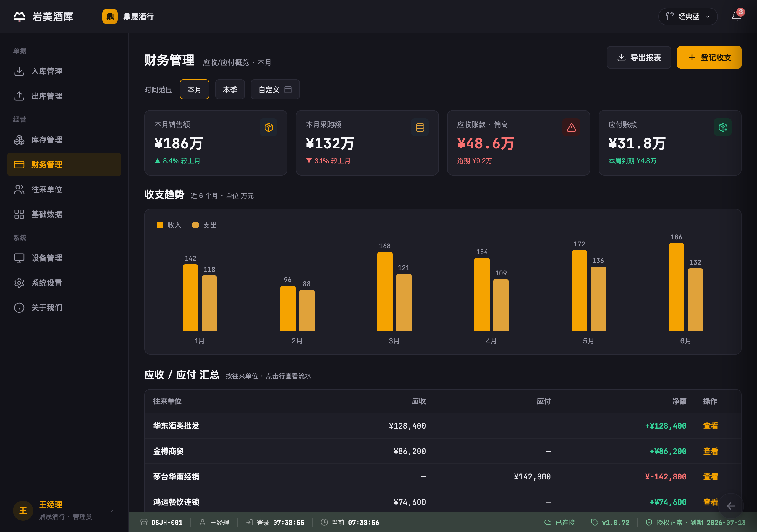Click the login arrow icon beside 登录 time
The height and width of the screenshot is (532, 757).
click(x=249, y=522)
